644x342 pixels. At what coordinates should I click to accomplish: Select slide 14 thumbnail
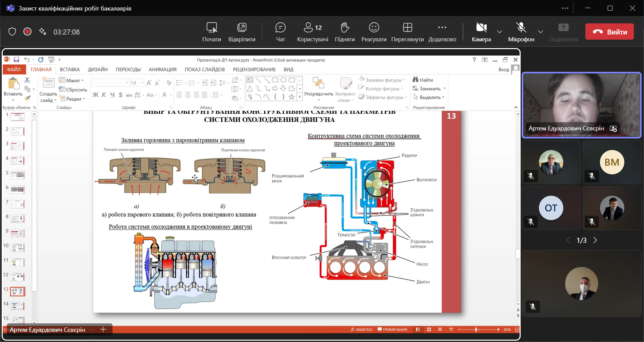[18, 306]
